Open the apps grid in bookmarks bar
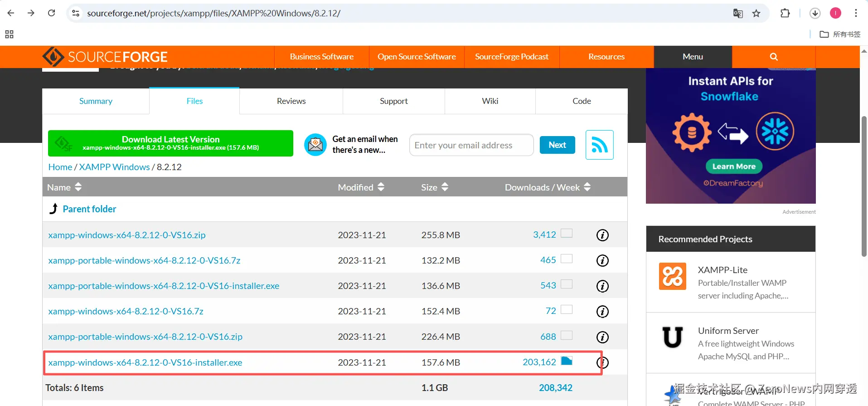The height and width of the screenshot is (406, 868). (9, 34)
